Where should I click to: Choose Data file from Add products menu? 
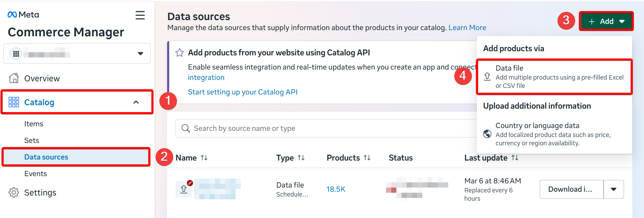(x=554, y=76)
